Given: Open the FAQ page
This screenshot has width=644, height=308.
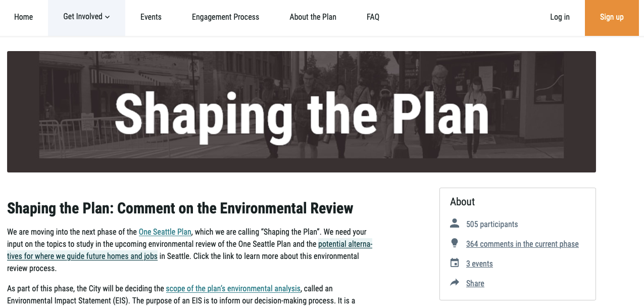Looking at the screenshot, I should click(x=373, y=17).
